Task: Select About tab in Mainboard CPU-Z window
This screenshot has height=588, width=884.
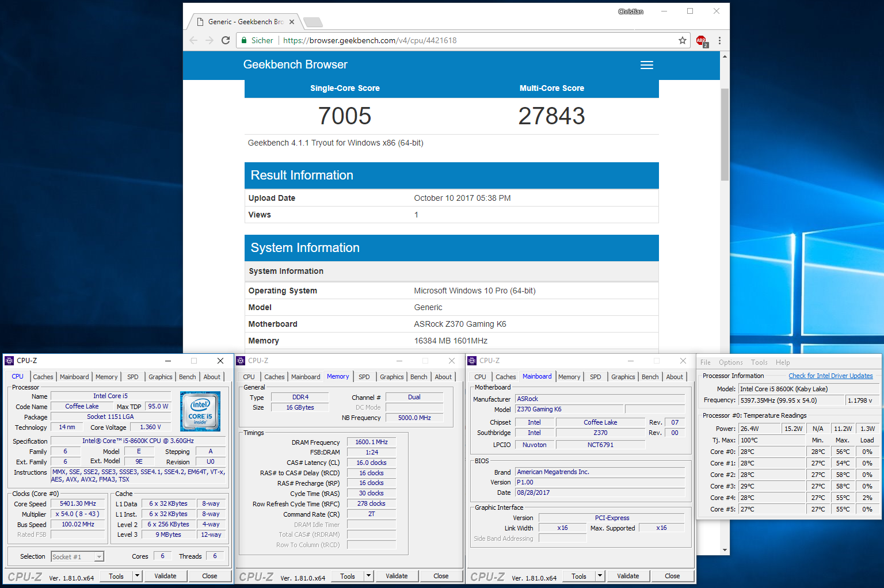Action: click(x=675, y=377)
